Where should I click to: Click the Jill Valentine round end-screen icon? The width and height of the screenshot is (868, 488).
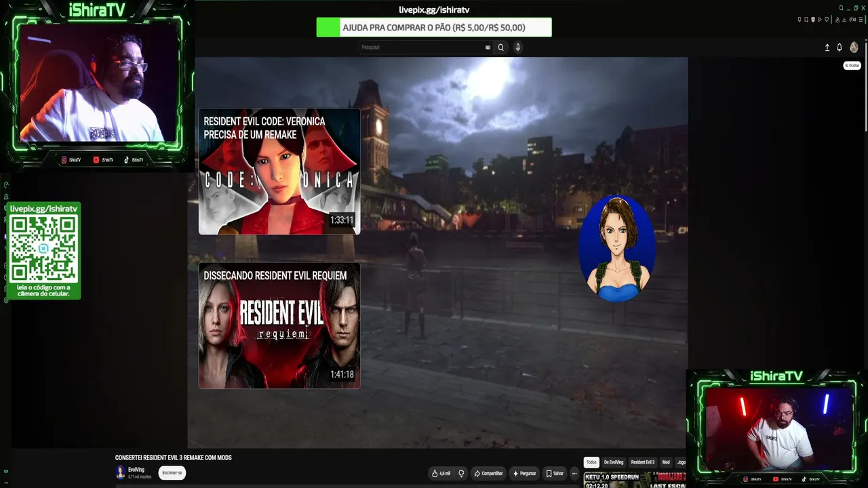616,248
